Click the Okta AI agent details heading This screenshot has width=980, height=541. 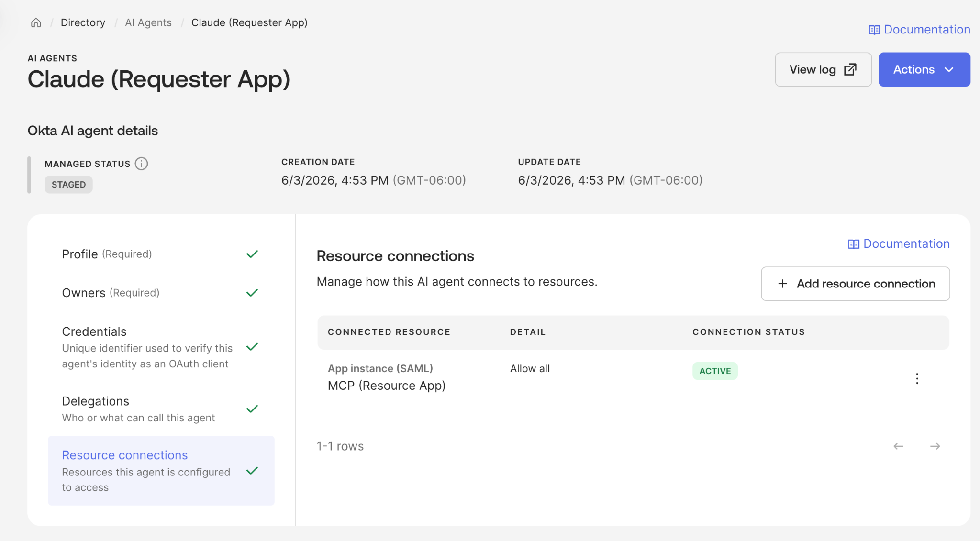(93, 131)
